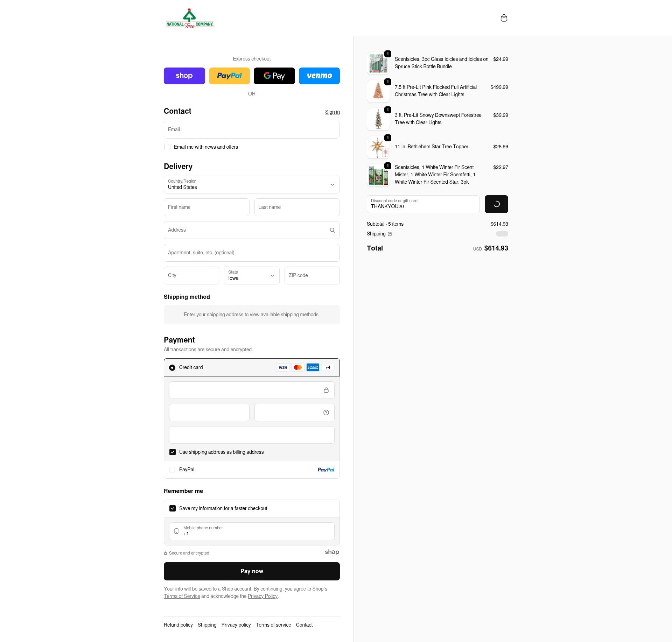
Task: Enable Email me with news and offers
Action: (167, 147)
